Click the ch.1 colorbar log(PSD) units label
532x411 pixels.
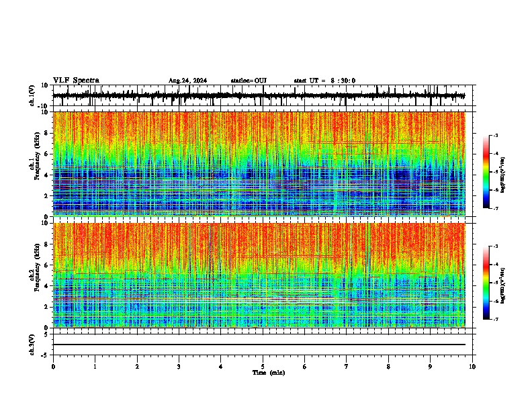tap(503, 175)
